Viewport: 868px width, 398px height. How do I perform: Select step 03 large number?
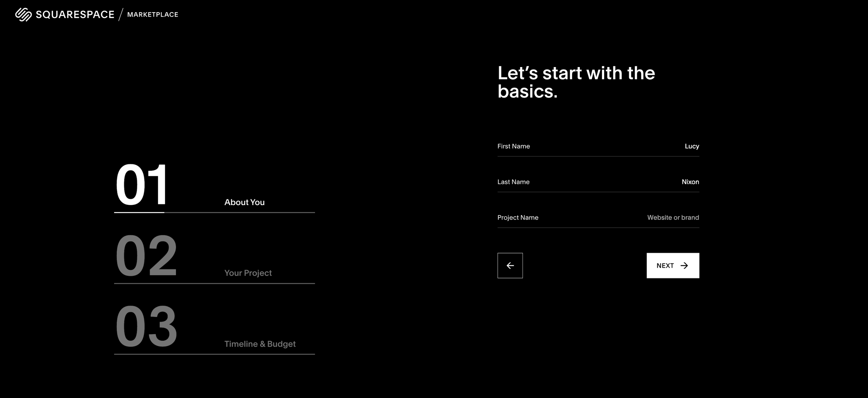[146, 327]
